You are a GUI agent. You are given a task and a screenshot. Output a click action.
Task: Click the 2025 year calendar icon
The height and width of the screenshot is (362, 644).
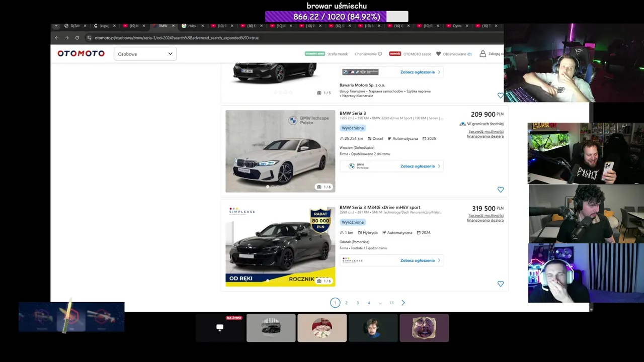pyautogui.click(x=425, y=138)
